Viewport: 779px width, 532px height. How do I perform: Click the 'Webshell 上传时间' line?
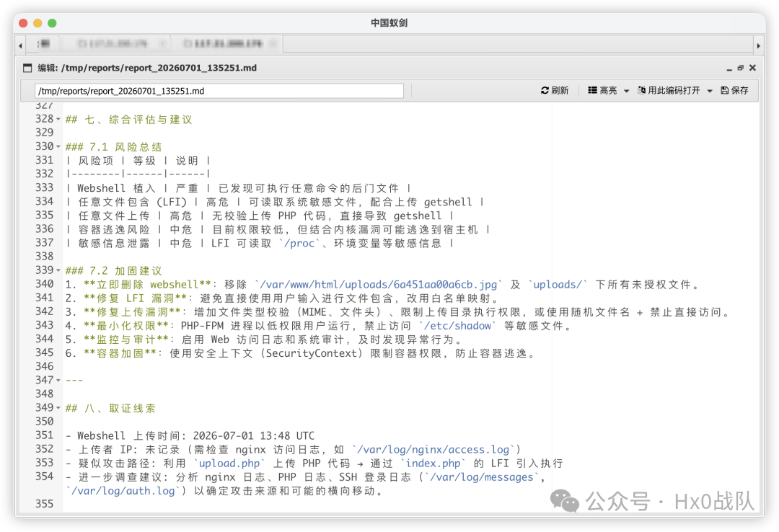(x=190, y=435)
